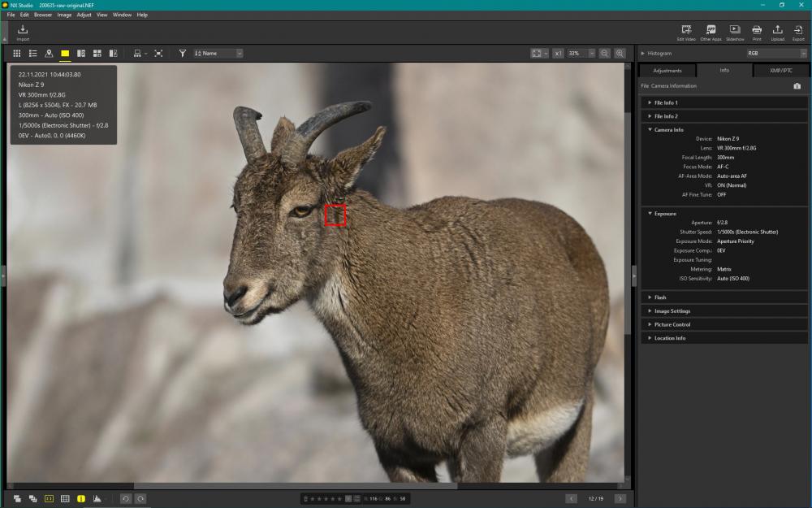Open the RGB histogram channel dropdown
The image size is (812, 508).
[777, 54]
